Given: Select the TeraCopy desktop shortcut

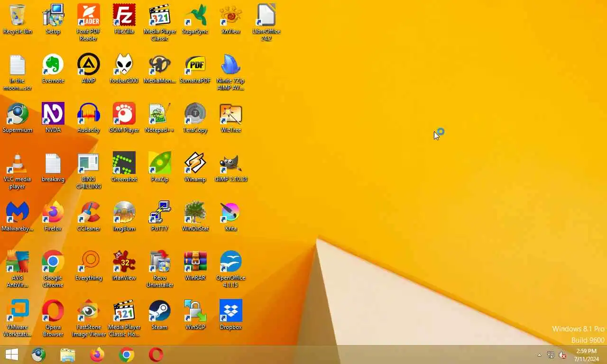Looking at the screenshot, I should click(x=195, y=118).
